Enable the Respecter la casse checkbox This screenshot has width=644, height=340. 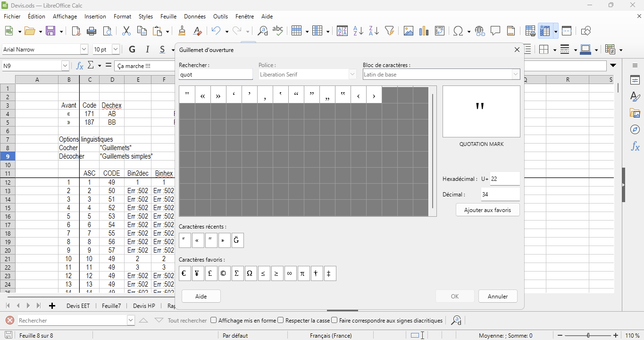coord(281,320)
